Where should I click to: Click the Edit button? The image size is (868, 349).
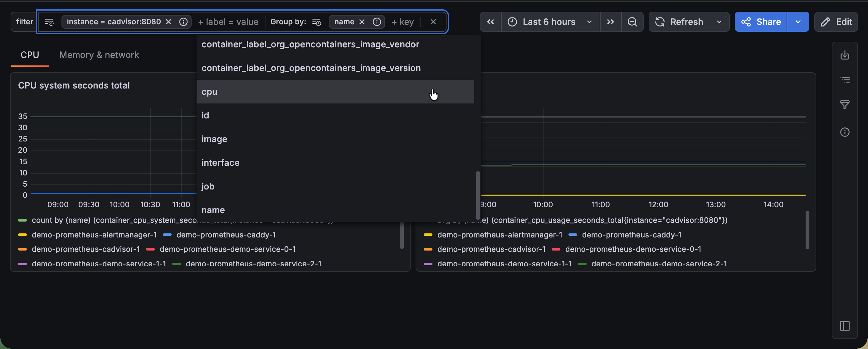(836, 22)
